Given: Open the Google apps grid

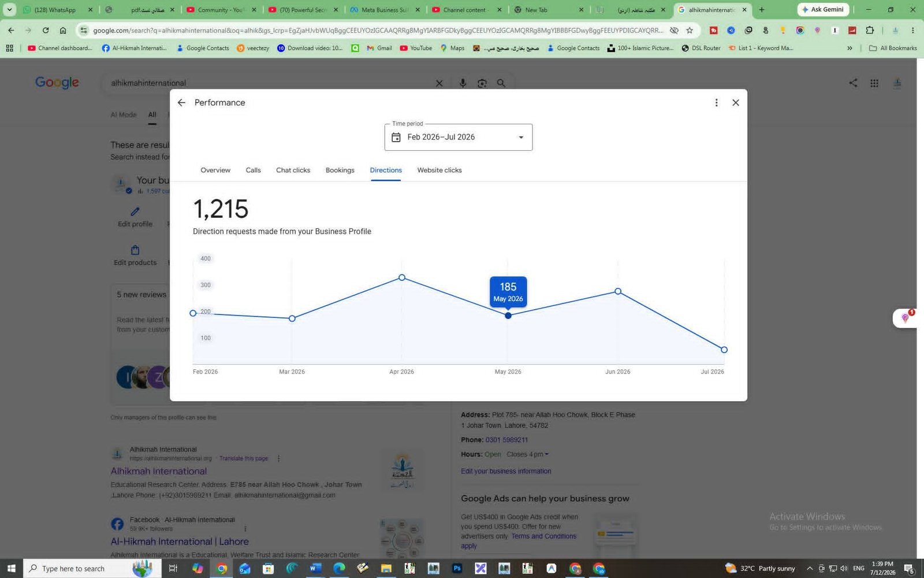Looking at the screenshot, I should point(874,83).
